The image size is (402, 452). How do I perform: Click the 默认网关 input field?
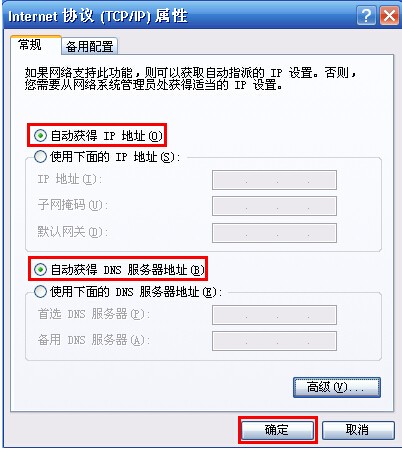click(x=274, y=233)
